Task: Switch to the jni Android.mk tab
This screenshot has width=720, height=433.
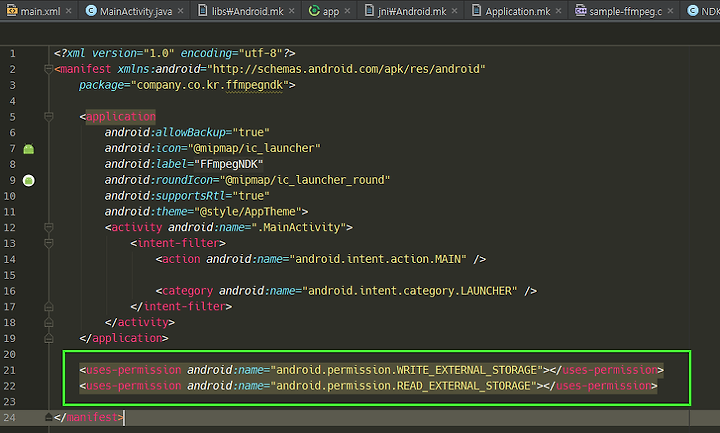Action: point(411,11)
